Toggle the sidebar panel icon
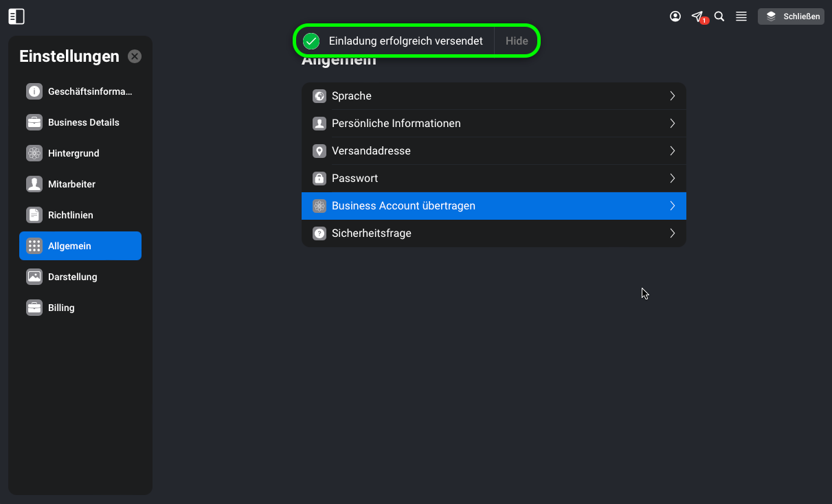 pyautogui.click(x=16, y=16)
